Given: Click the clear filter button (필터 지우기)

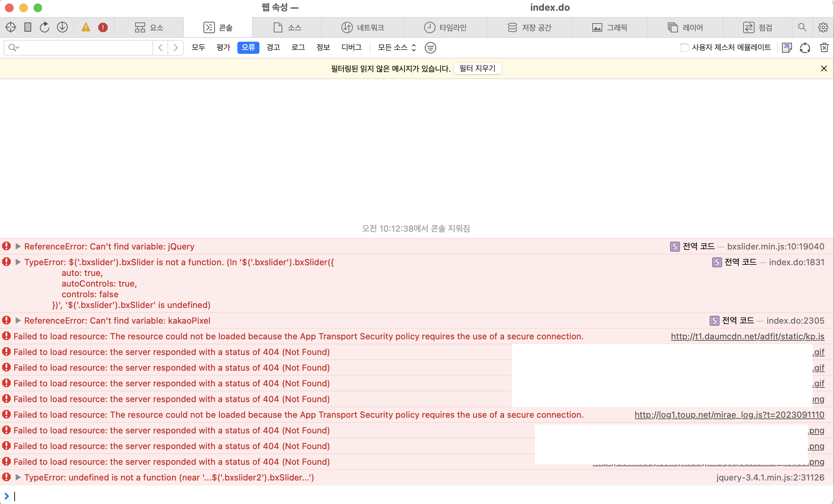Looking at the screenshot, I should [x=477, y=68].
